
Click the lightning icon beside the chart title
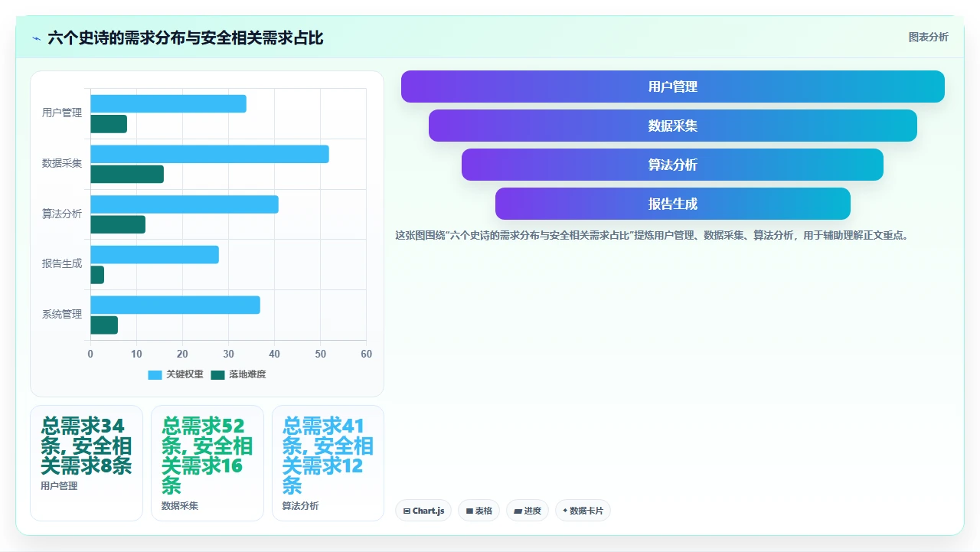(x=36, y=38)
